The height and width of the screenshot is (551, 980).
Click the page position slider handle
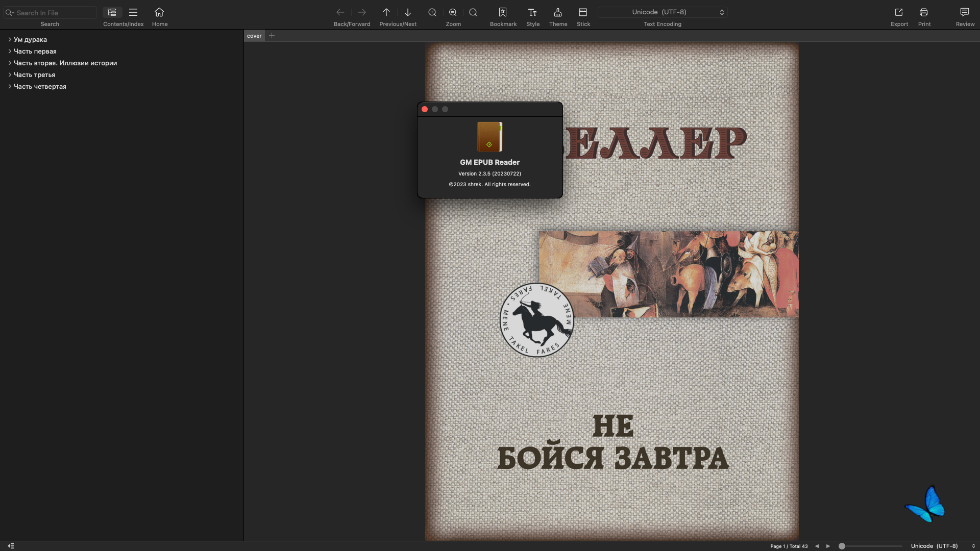[842, 546]
